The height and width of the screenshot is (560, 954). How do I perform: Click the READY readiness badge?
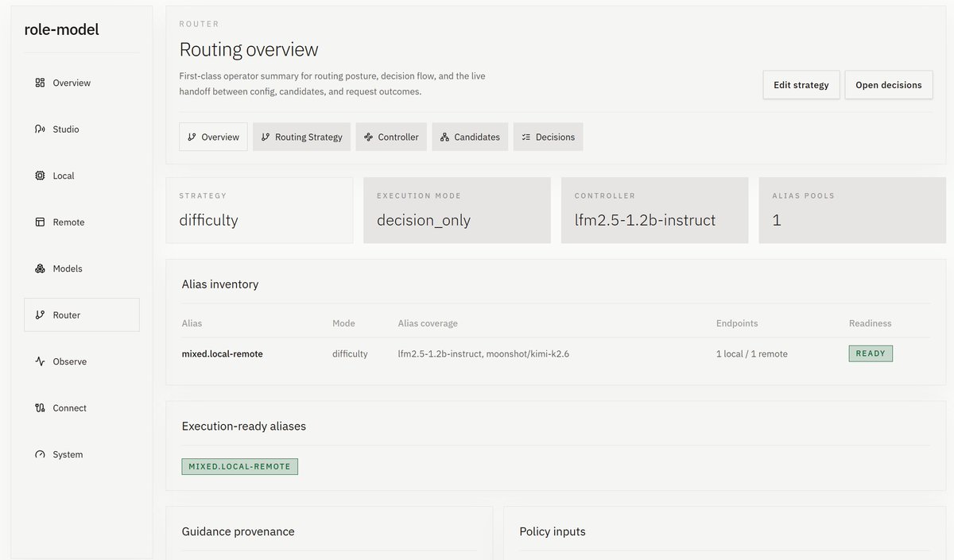point(871,353)
